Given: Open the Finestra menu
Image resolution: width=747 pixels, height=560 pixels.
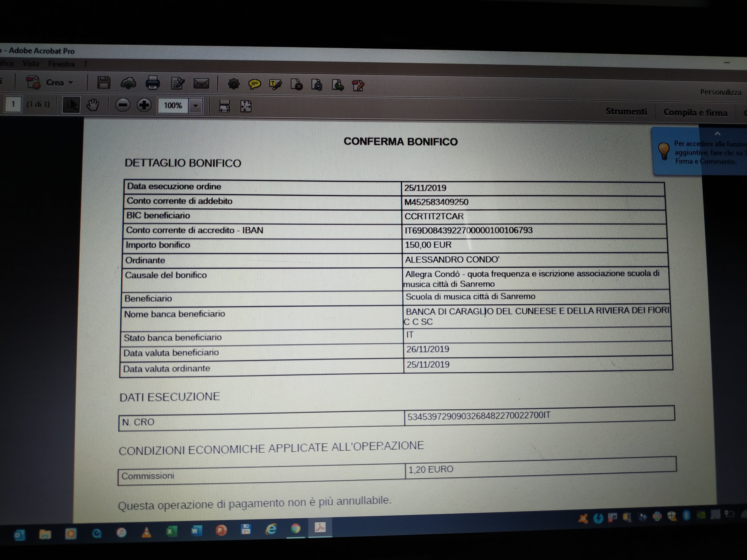Looking at the screenshot, I should point(61,64).
